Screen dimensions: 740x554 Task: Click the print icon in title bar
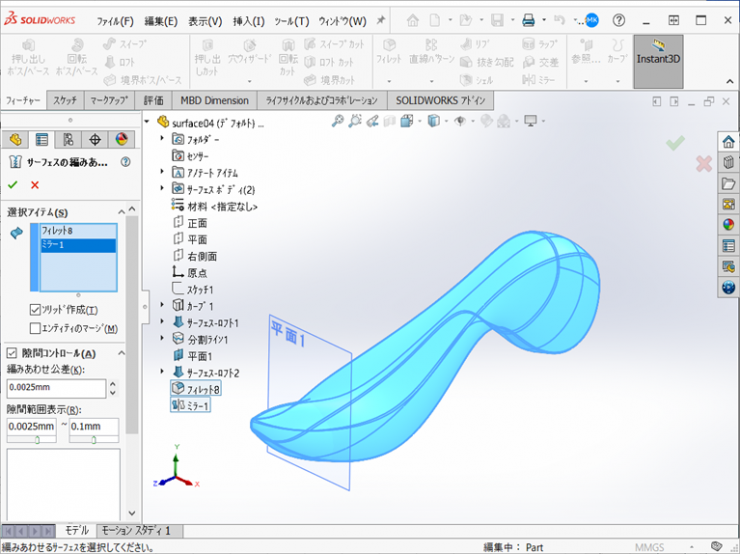pos(528,20)
